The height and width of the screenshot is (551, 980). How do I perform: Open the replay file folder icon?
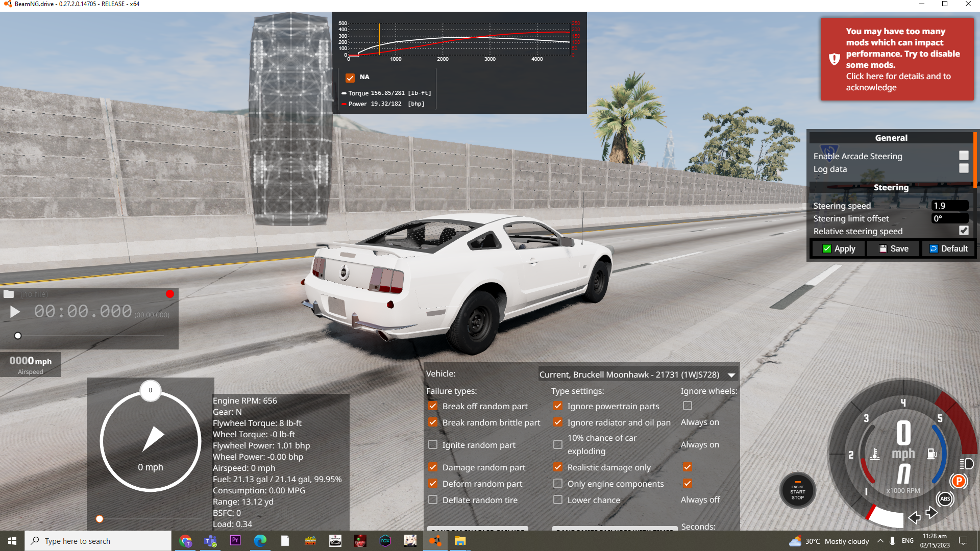coord(9,294)
